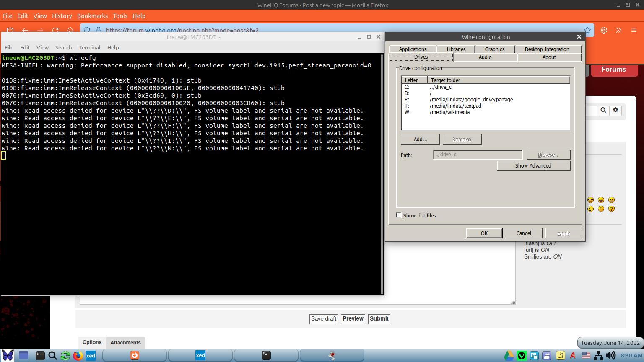This screenshot has width=644, height=362.
Task: Bookmark this page with the star icon
Action: click(x=587, y=30)
